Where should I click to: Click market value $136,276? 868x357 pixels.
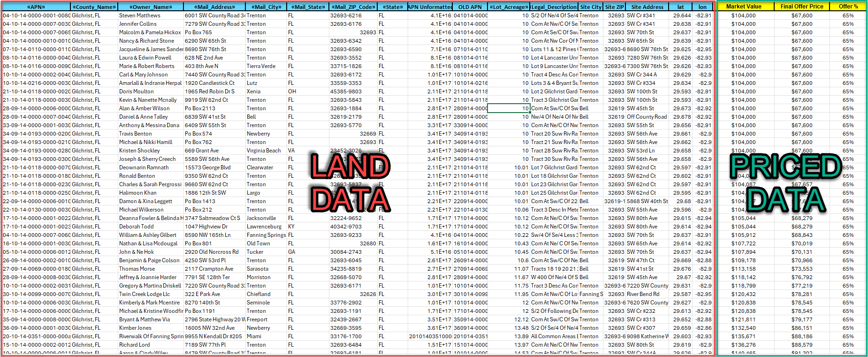coord(744,345)
